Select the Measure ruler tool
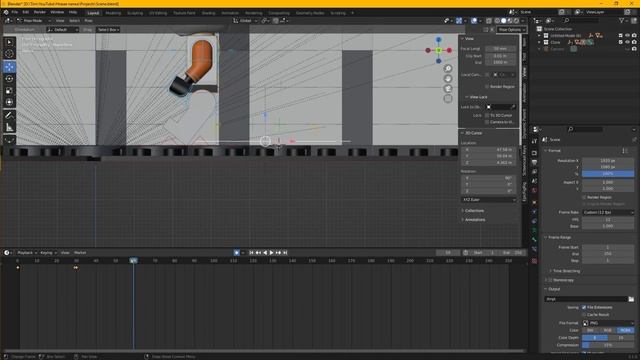This screenshot has width=640, height=360. (9, 127)
